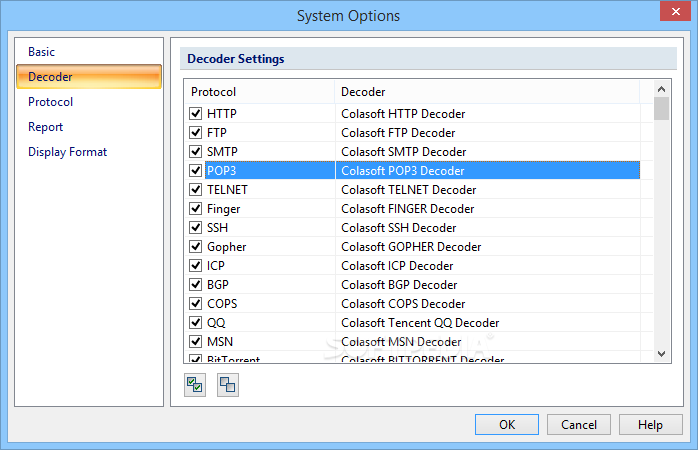Click the Colasoft SSH Decoder cell

click(487, 227)
